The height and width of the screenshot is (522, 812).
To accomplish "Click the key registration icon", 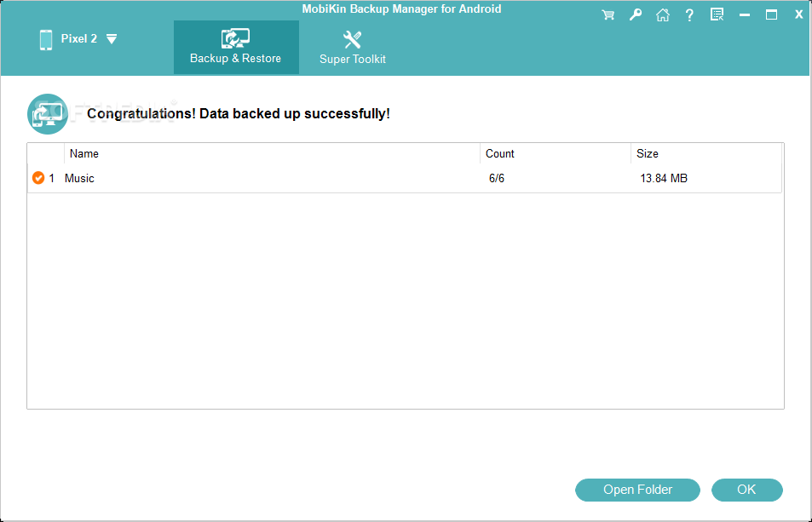I will point(636,14).
